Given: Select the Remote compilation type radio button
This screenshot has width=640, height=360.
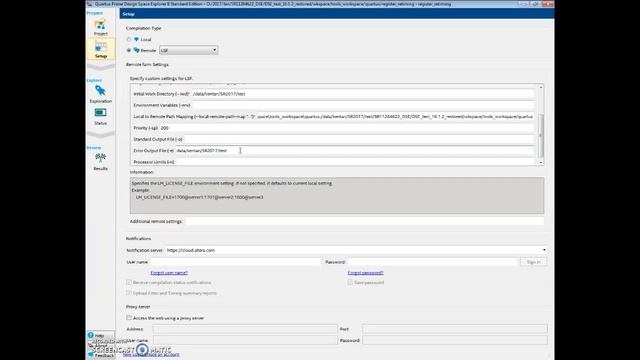Looking at the screenshot, I should (x=129, y=50).
